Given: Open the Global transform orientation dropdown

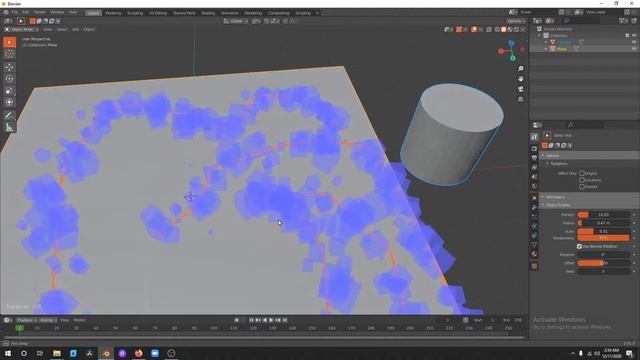Looking at the screenshot, I should point(236,21).
